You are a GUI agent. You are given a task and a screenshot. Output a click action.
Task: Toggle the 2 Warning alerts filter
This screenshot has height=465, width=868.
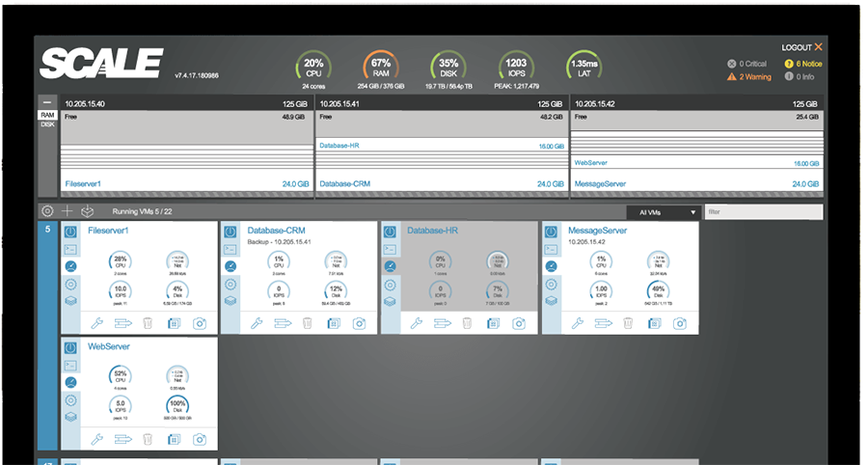(x=749, y=77)
